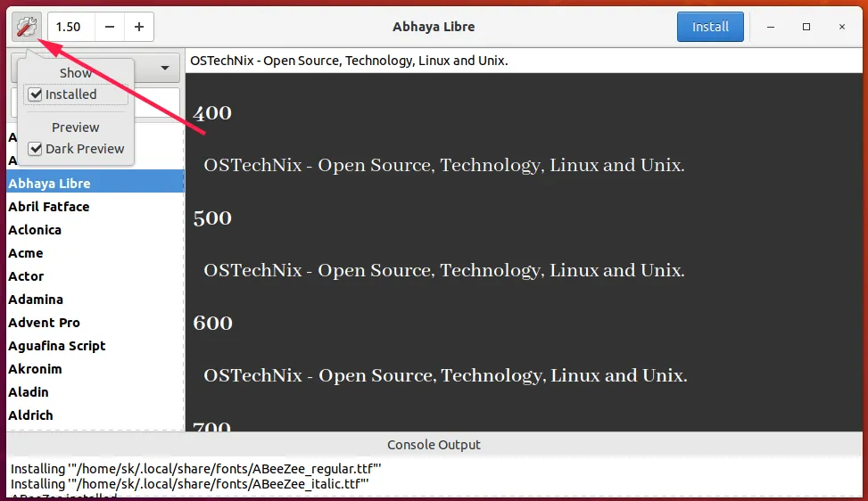Click the wrench settings icon

coord(27,27)
